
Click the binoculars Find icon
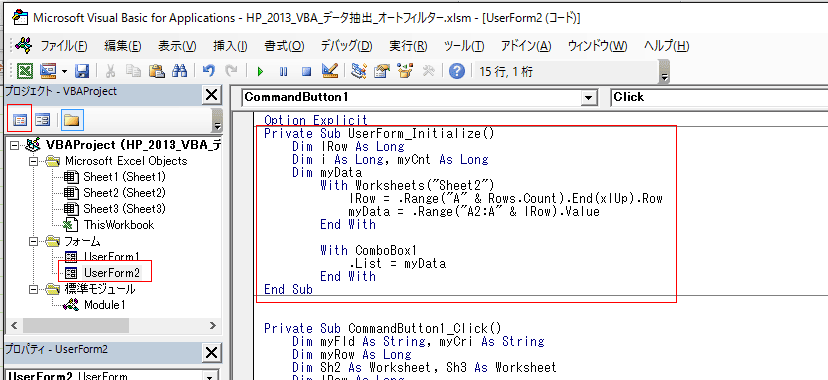pyautogui.click(x=180, y=71)
